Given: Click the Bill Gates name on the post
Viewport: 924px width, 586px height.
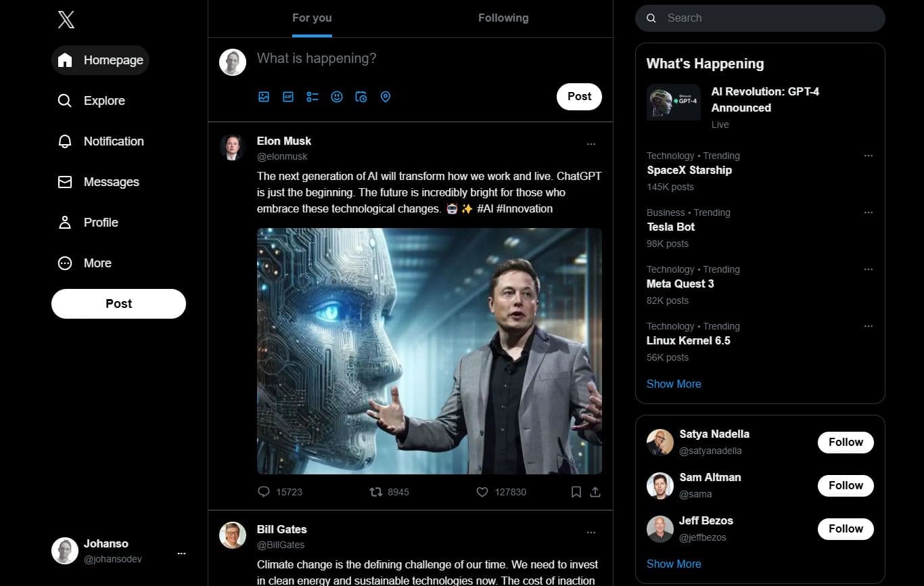Looking at the screenshot, I should [x=282, y=529].
